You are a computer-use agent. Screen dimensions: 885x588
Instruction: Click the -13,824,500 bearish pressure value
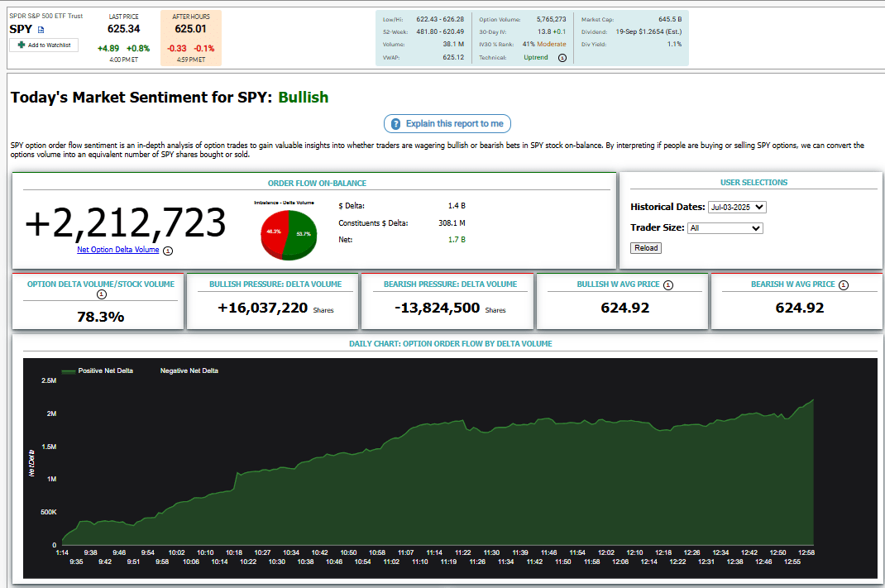438,308
